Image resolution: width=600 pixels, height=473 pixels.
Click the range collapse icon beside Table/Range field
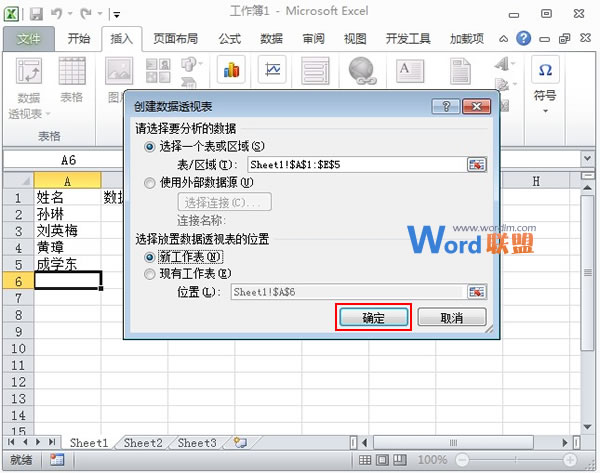476,165
